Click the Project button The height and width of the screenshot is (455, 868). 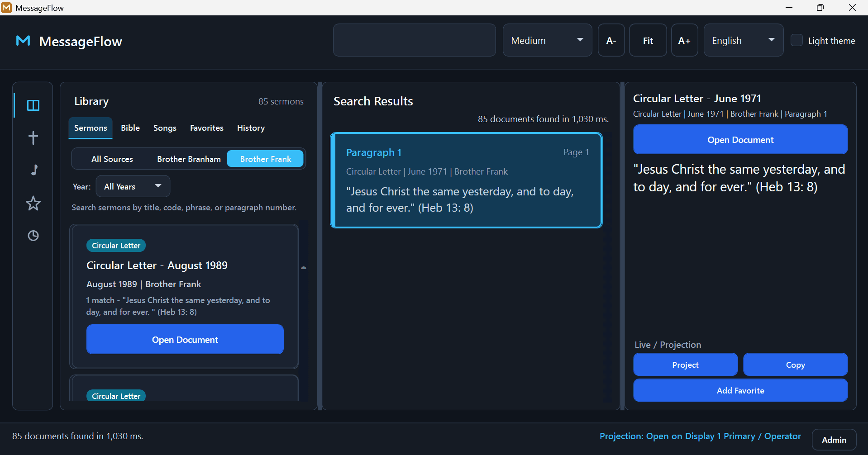pos(685,365)
